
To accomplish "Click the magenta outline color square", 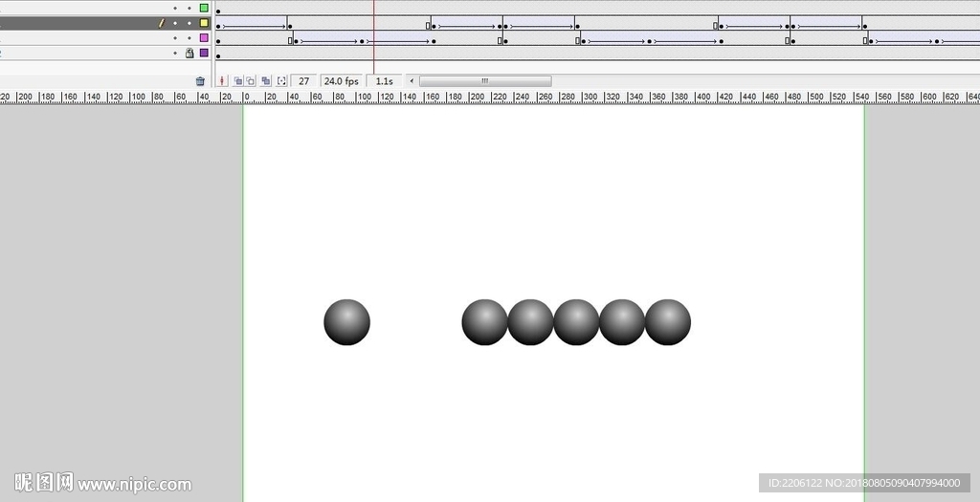I will (x=204, y=38).
